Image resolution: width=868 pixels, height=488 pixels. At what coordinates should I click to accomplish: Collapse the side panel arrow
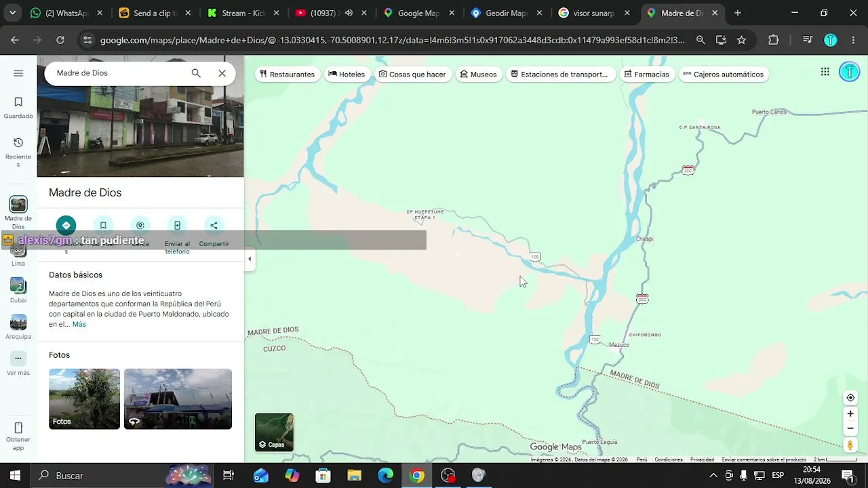[250, 259]
